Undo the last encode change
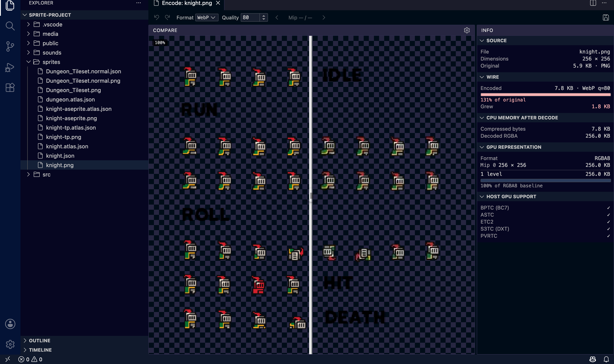This screenshot has width=614, height=364. (x=156, y=17)
